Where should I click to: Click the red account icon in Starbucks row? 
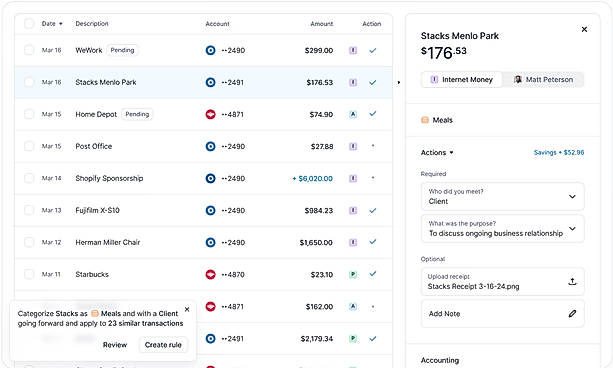[x=210, y=275]
